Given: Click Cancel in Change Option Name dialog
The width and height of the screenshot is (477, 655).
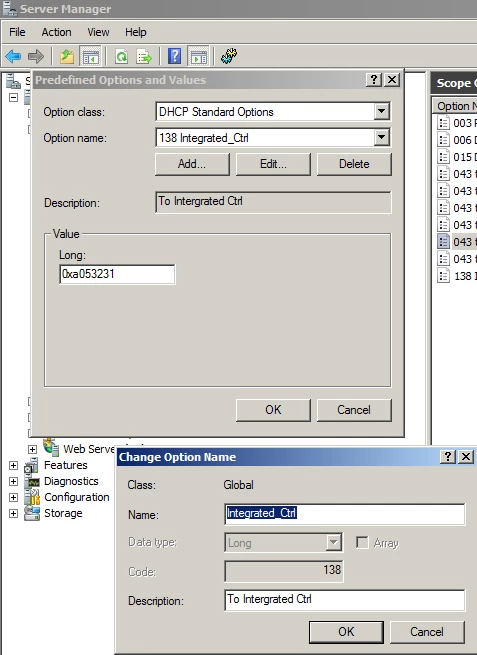Looking at the screenshot, I should click(x=427, y=632).
